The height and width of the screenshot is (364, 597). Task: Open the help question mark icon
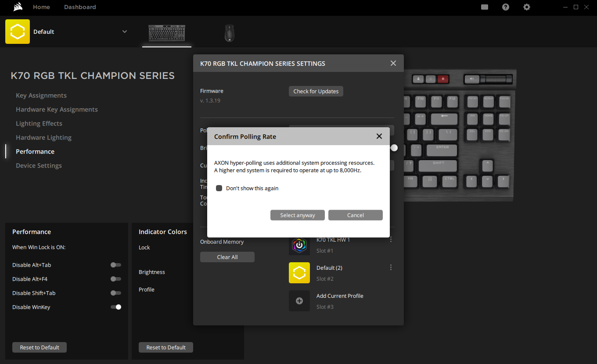[x=506, y=7]
